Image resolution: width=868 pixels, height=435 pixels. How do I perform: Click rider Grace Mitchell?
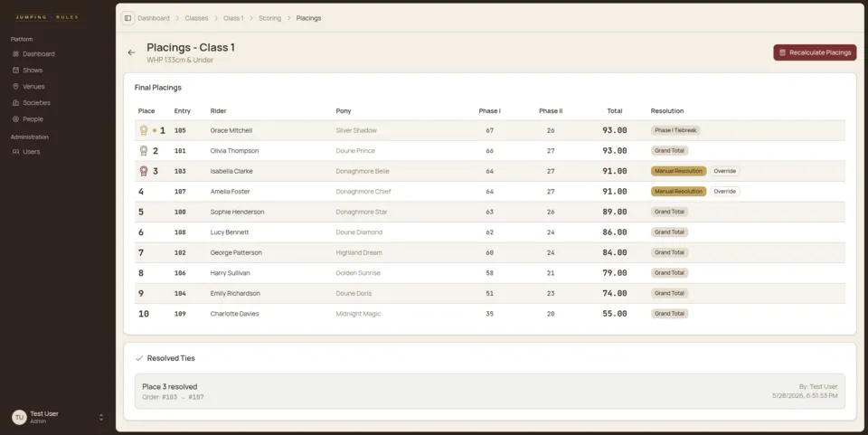(x=231, y=130)
